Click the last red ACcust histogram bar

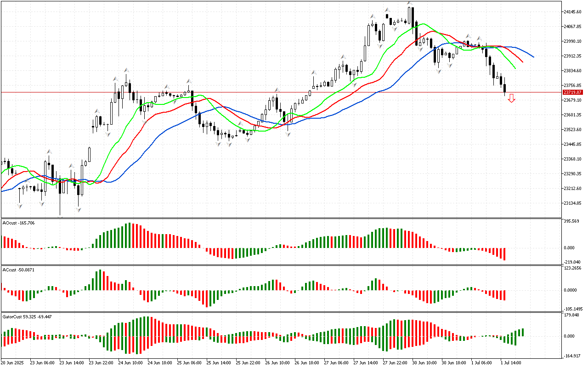[504, 295]
